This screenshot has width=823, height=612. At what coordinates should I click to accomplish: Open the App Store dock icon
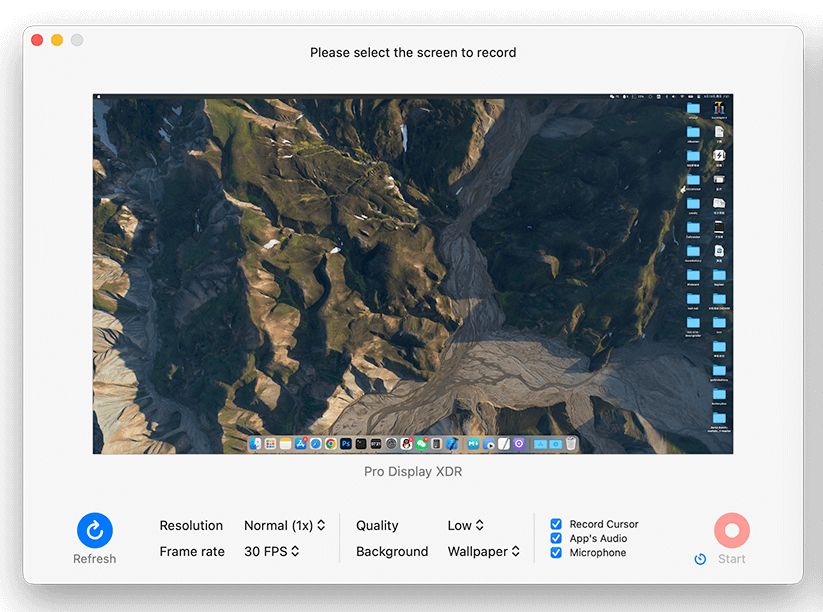[x=299, y=443]
